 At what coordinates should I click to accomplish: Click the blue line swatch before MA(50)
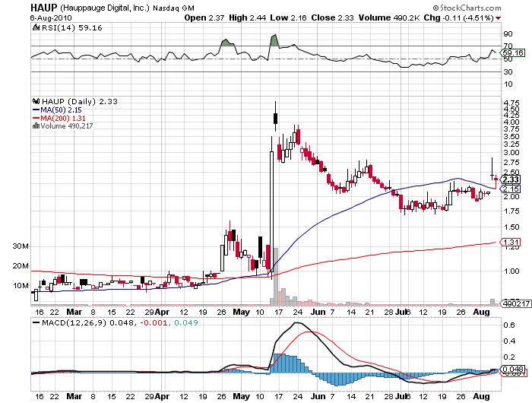36,110
